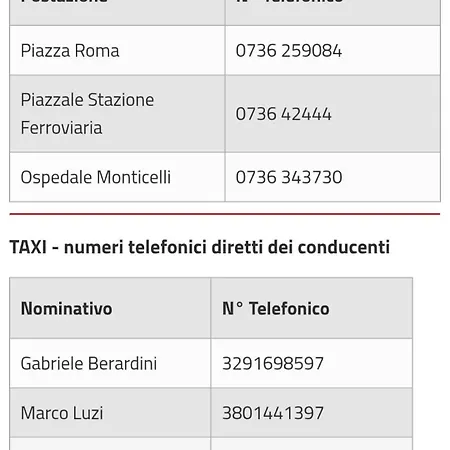This screenshot has height=450, width=450.
Task: Tap the Piazza Roma phone number 0736 259084
Action: [289, 51]
